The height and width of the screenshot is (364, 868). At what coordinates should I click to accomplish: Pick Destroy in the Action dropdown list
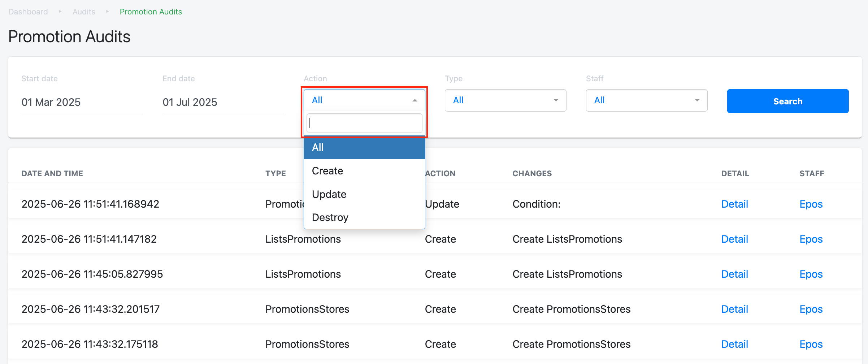330,217
